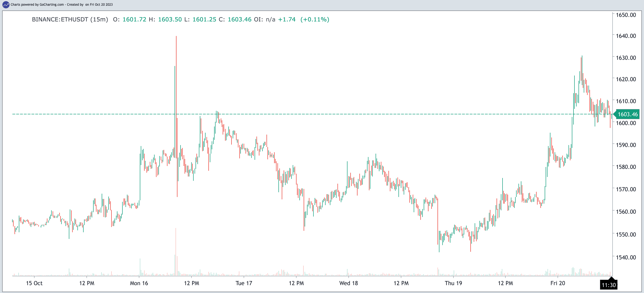Click the 'Fri 20' date label
The height and width of the screenshot is (293, 644).
tap(558, 283)
